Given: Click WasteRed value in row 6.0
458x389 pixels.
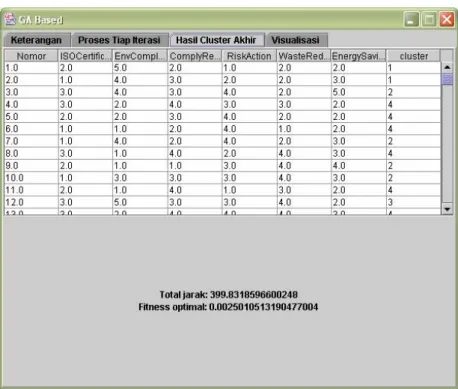Looking at the screenshot, I should [x=304, y=129].
